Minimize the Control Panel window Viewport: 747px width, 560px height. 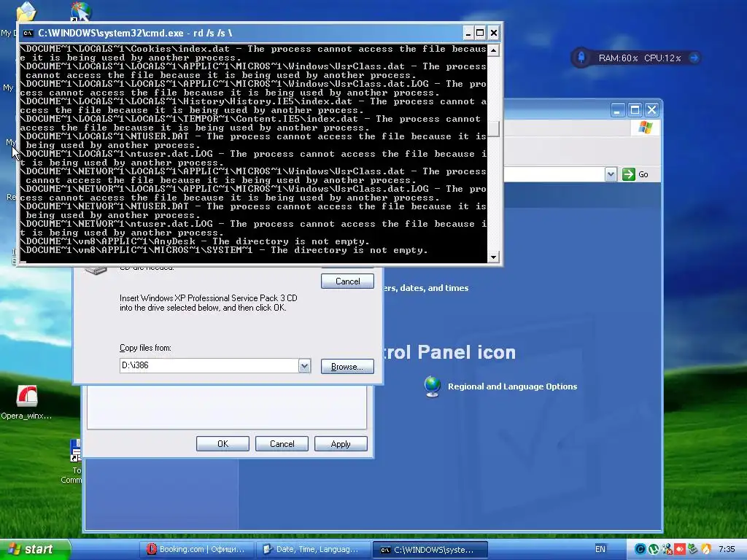click(x=618, y=110)
